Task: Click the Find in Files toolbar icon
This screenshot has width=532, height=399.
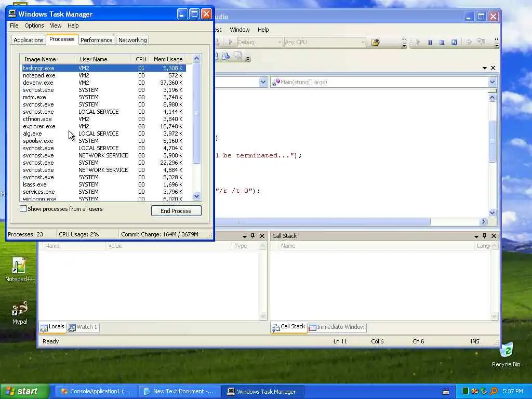Action: [375, 42]
